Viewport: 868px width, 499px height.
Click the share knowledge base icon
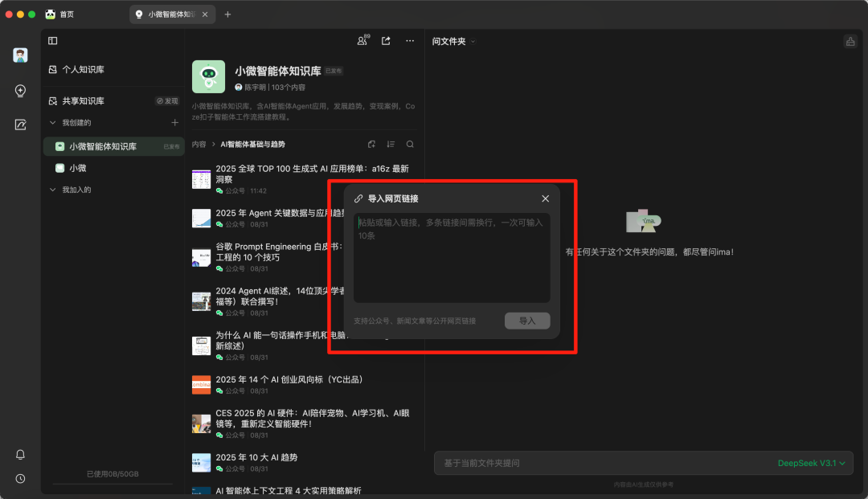[386, 40]
